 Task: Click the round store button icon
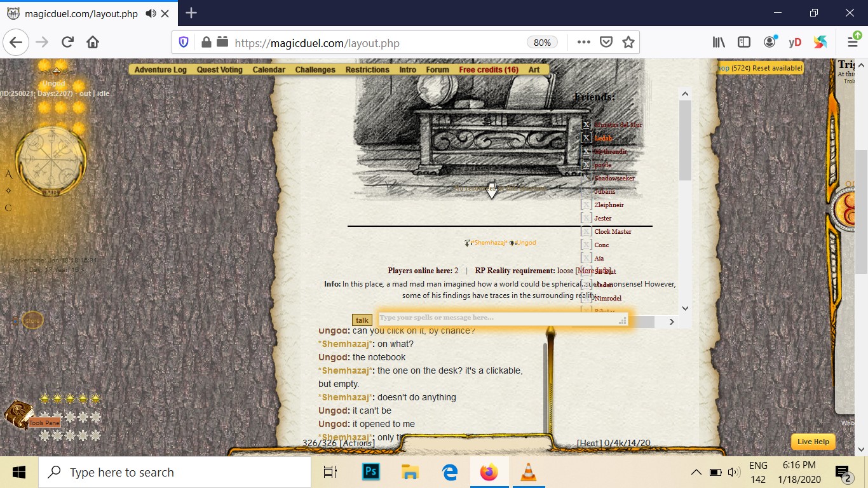point(32,321)
